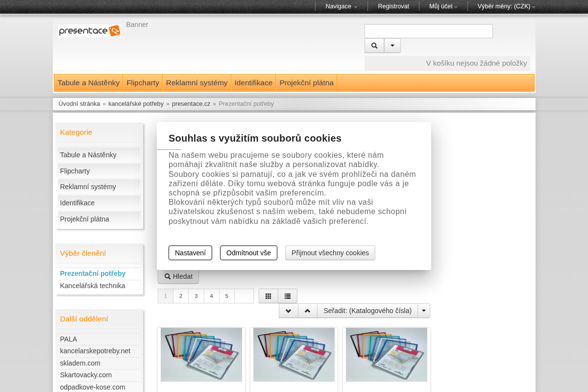588x392 pixels.
Task: Switch to grid view
Action: [269, 296]
